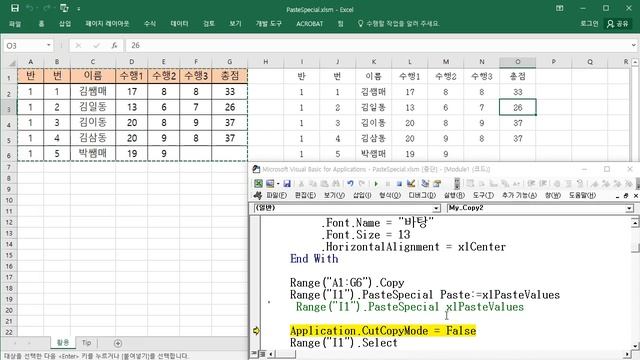Open the VBA 실행(R) menu
640x360 pixels.
[454, 196]
